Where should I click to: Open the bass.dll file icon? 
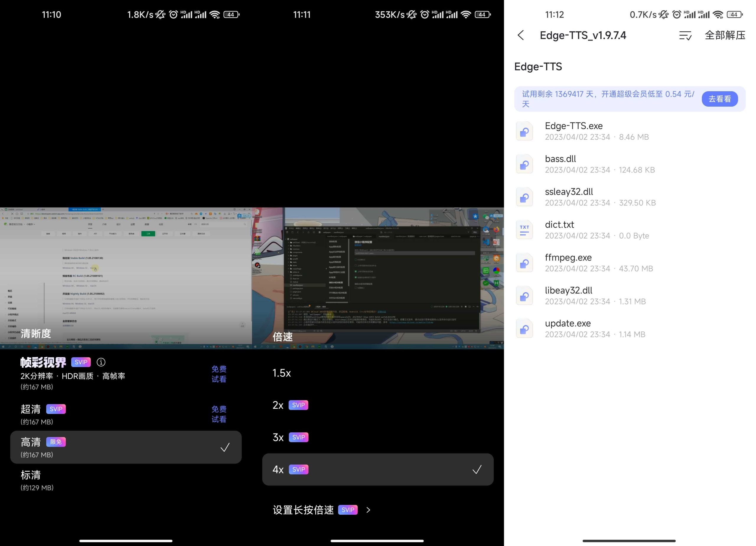[524, 164]
